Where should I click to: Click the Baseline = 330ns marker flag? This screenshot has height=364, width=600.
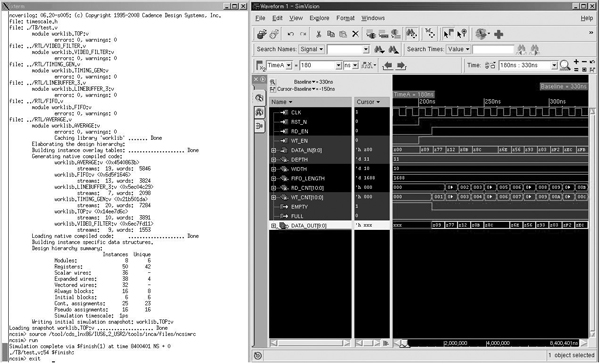(x=563, y=87)
